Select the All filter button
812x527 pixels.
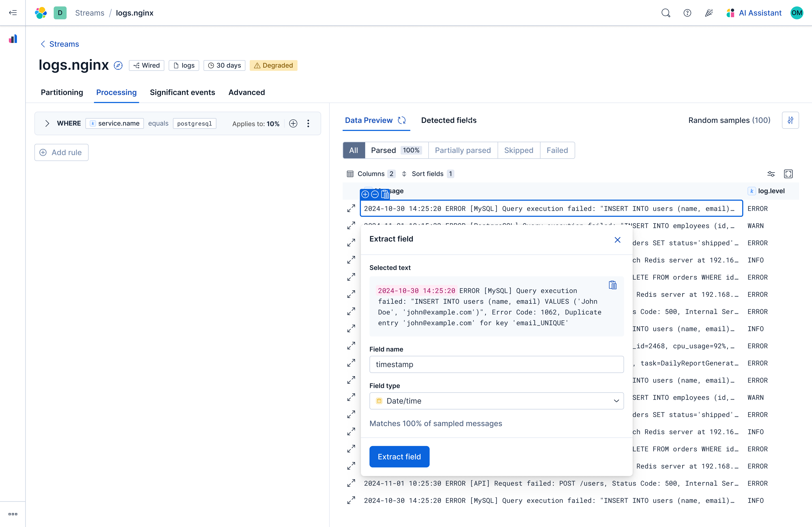point(354,150)
